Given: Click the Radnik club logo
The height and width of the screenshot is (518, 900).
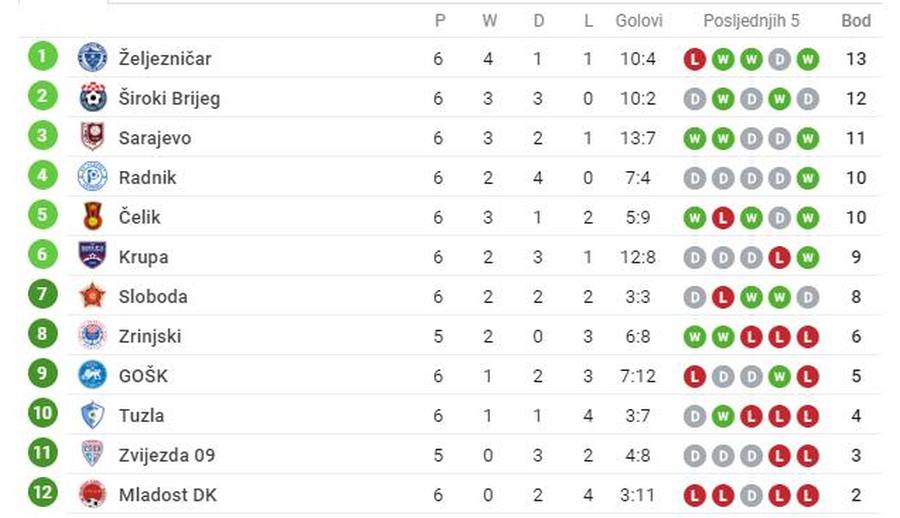Looking at the screenshot, I should pyautogui.click(x=93, y=177).
